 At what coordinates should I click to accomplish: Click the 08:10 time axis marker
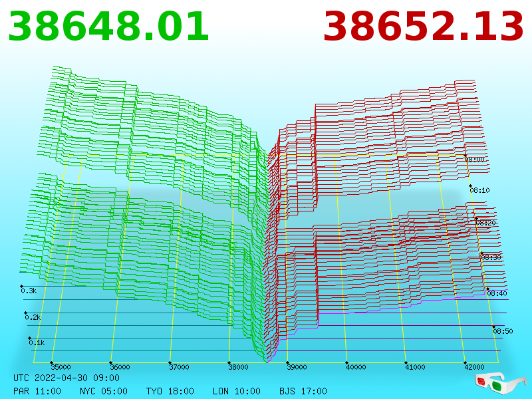tap(479, 190)
